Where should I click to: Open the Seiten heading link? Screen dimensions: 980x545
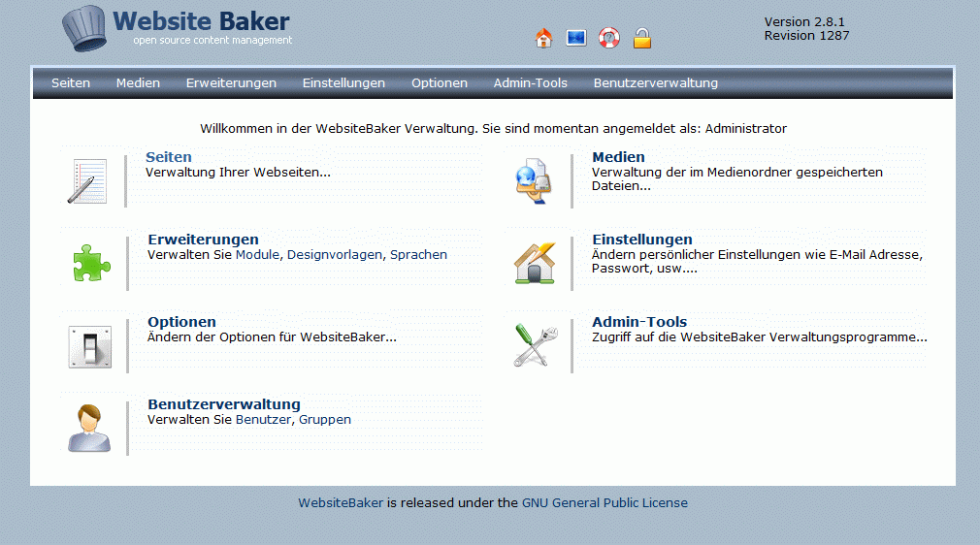click(x=169, y=157)
